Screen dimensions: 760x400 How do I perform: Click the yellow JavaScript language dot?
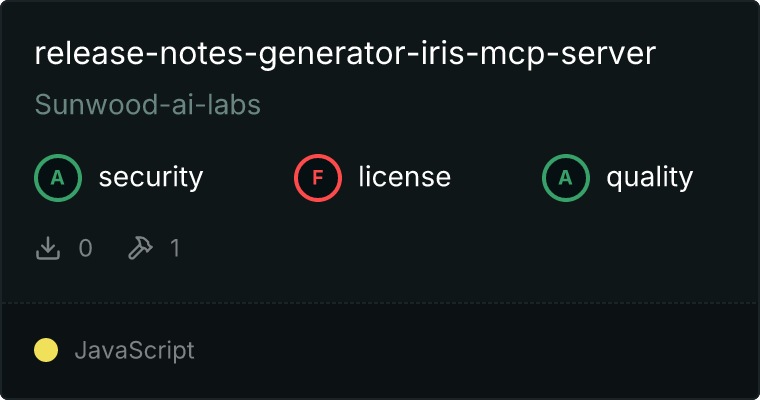point(46,350)
